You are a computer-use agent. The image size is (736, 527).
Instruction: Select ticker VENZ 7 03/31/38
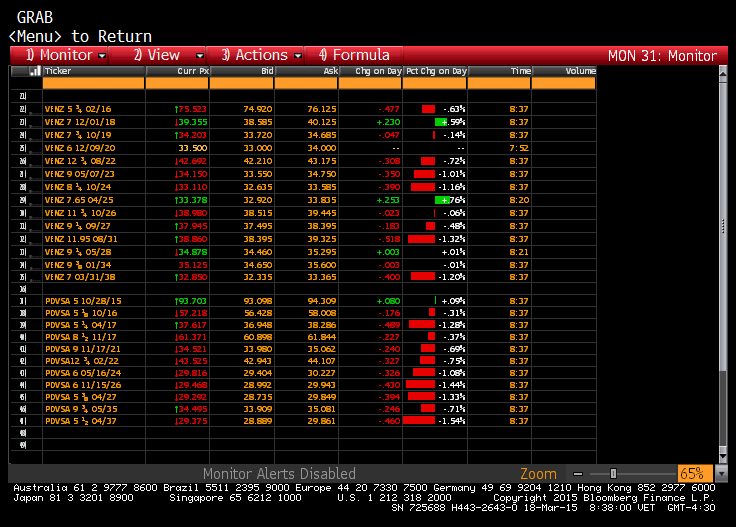[x=80, y=277]
